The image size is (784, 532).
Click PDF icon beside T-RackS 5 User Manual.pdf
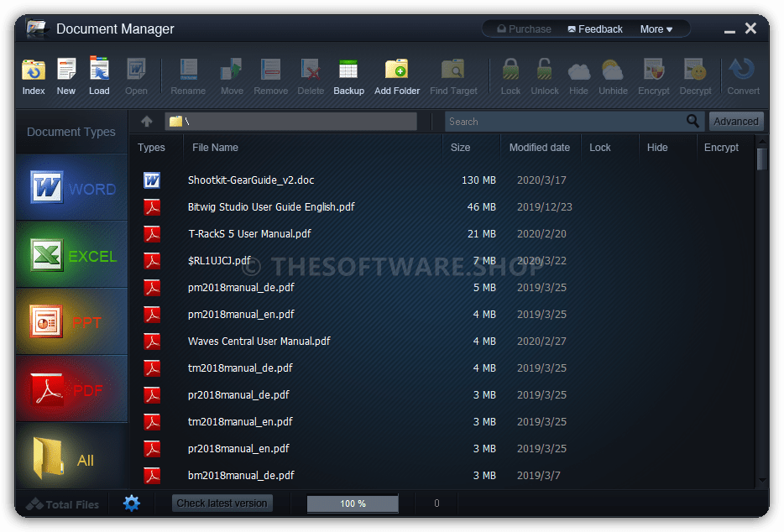point(152,233)
